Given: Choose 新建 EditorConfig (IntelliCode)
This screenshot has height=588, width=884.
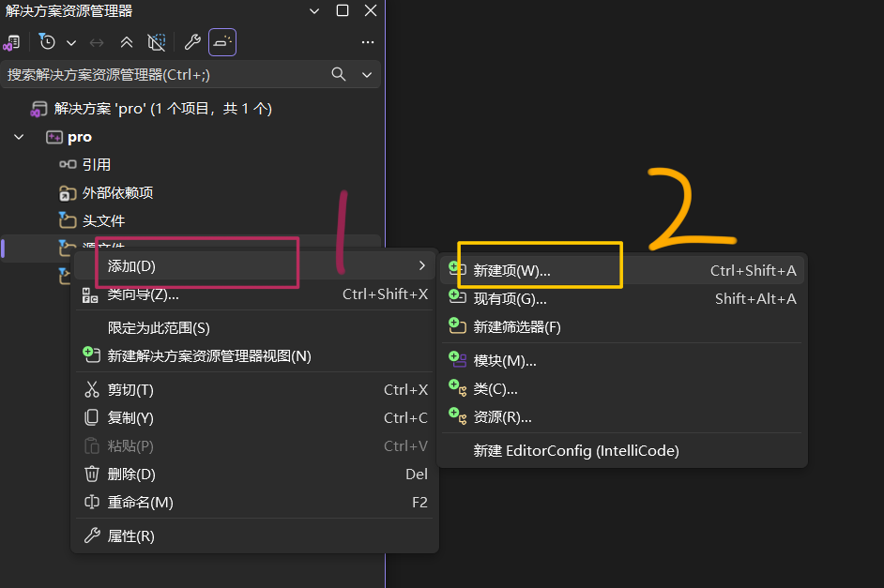Looking at the screenshot, I should pyautogui.click(x=622, y=451).
